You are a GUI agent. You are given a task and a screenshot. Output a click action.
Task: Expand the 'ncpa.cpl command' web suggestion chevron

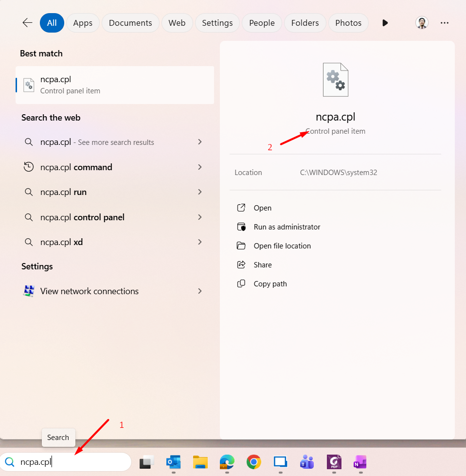pos(199,167)
